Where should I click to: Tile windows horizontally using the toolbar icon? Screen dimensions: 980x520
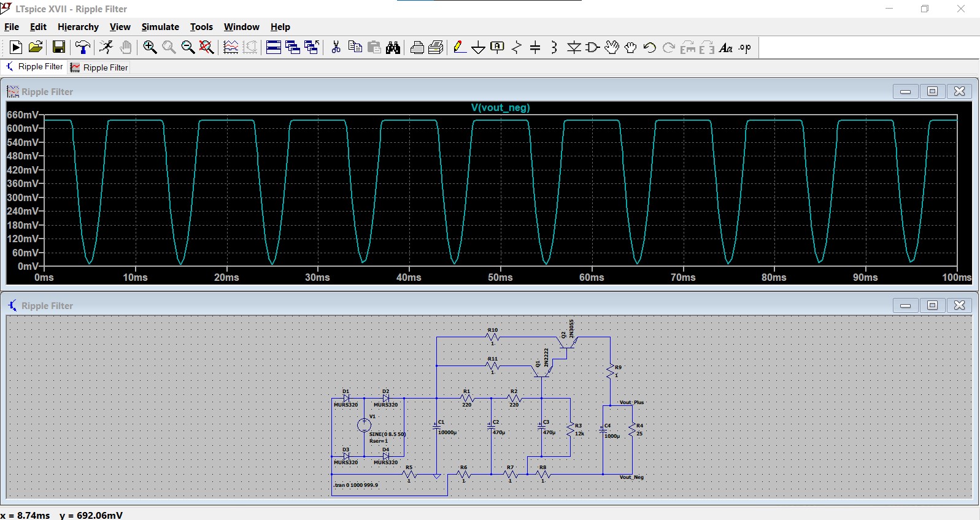(274, 47)
